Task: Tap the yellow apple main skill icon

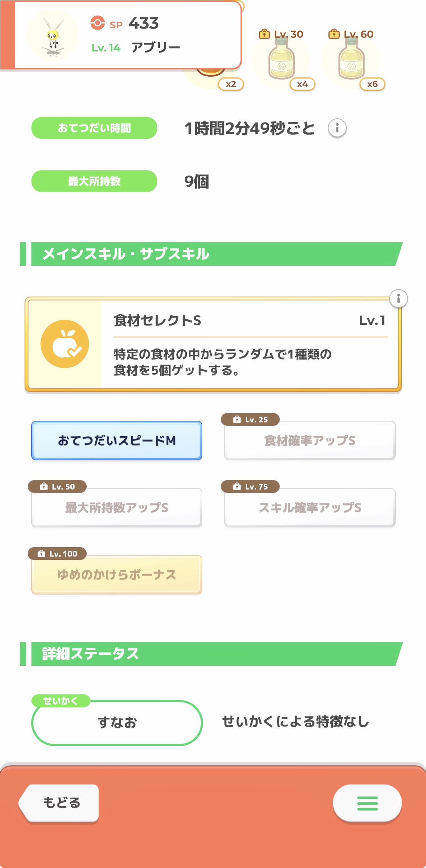Action: [65, 344]
